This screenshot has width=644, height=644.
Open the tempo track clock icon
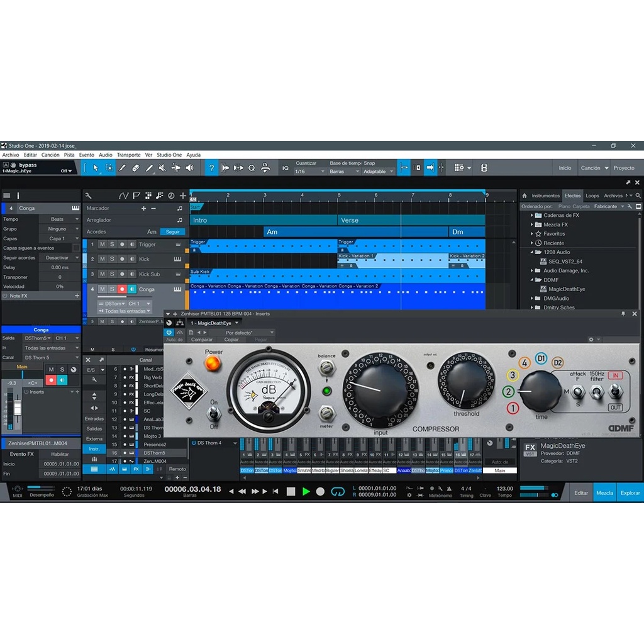pos(171,196)
